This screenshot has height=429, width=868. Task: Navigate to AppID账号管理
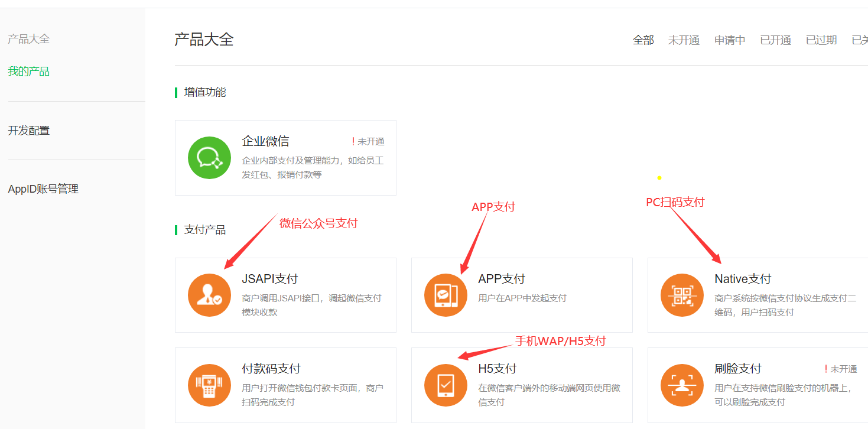43,188
